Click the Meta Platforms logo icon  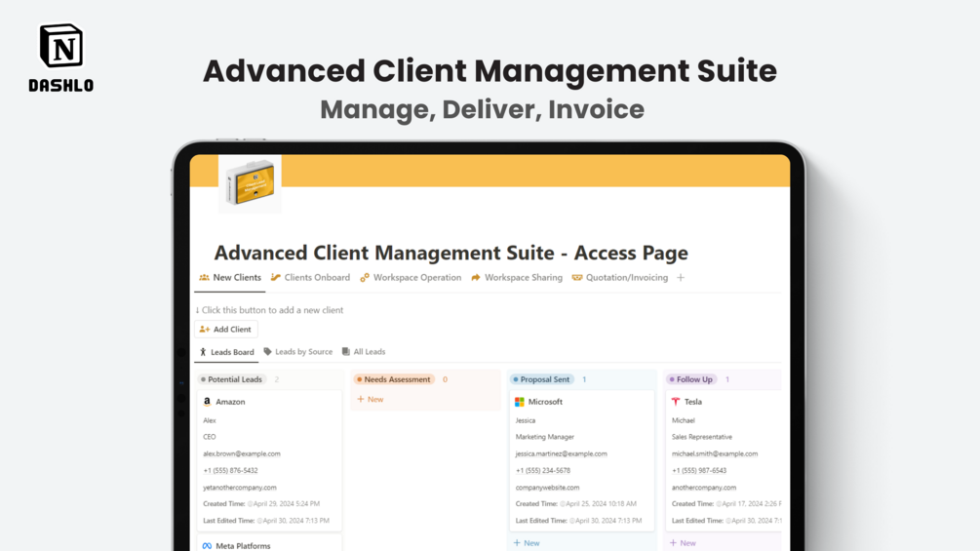[207, 545]
